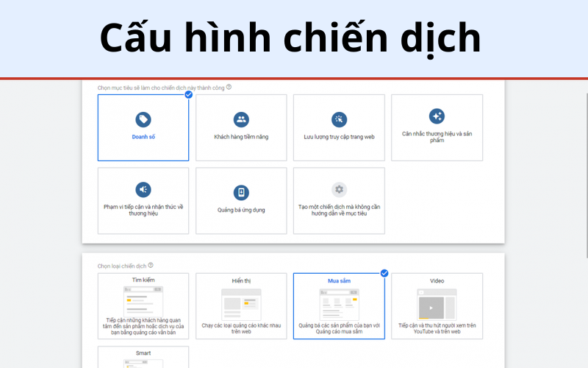Select the Doanh số goal label
Viewport: 588px width, 368px height.
(x=143, y=137)
